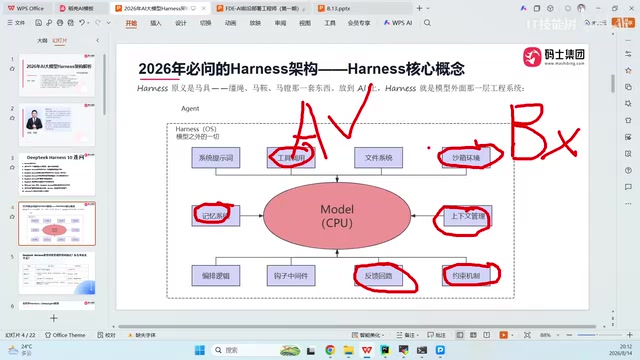Click the Office Theme status bar entry
The height and width of the screenshot is (360, 640).
point(65,335)
